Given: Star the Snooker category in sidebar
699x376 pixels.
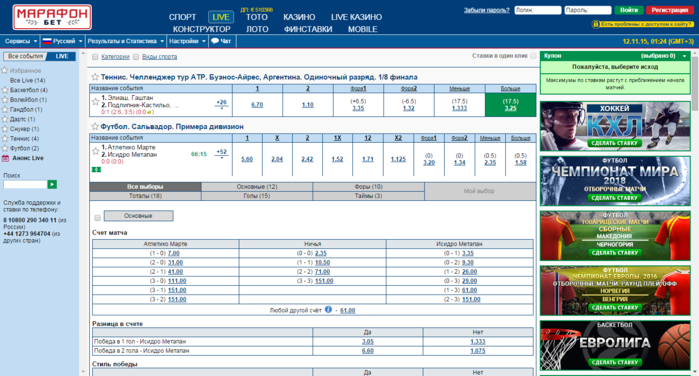Looking at the screenshot, I should pyautogui.click(x=5, y=129).
